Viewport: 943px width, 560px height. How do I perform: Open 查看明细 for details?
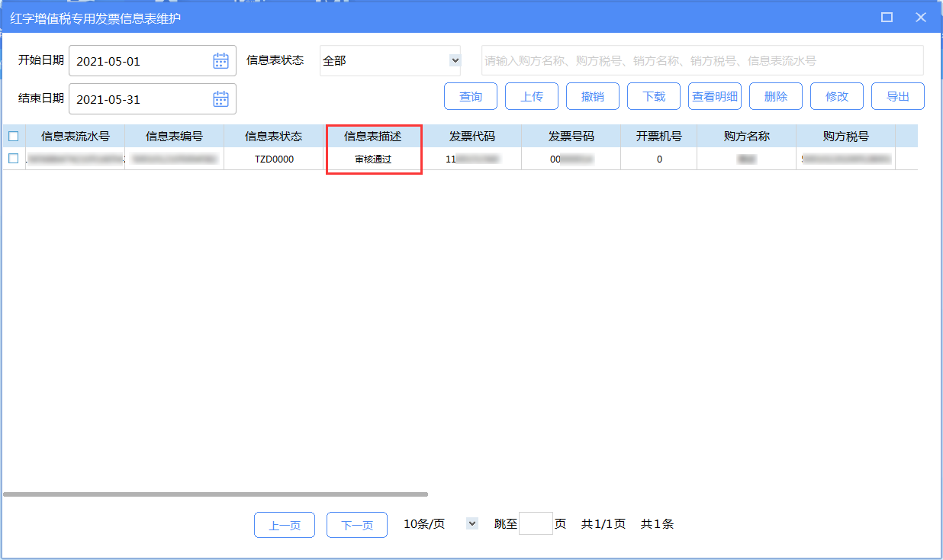pyautogui.click(x=715, y=97)
